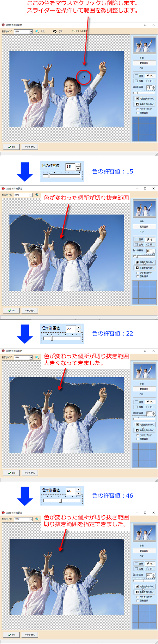
Task: Select 直線 tool in the second dialog
Action: (x=139, y=239)
